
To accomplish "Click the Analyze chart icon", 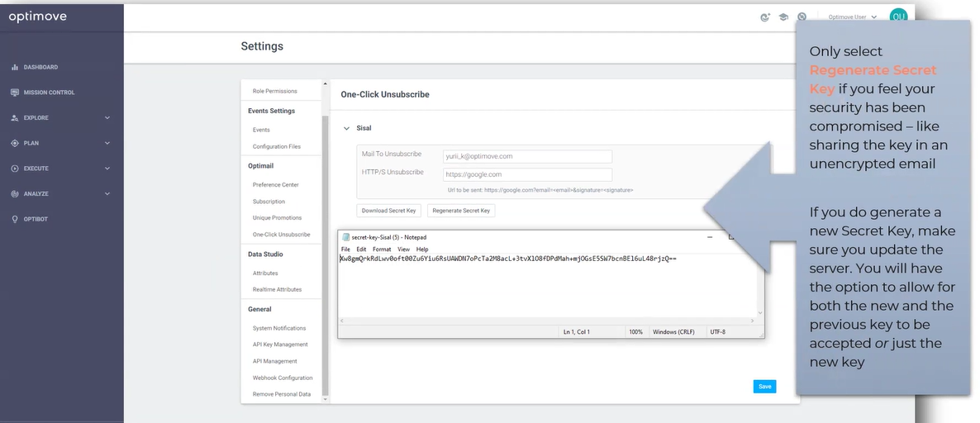I will [x=15, y=193].
